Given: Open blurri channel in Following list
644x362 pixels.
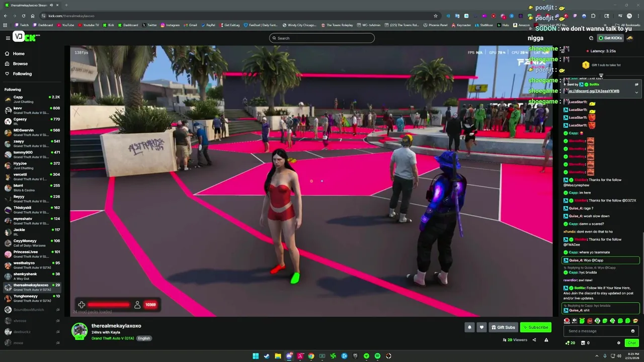Looking at the screenshot, I should 31,188.
